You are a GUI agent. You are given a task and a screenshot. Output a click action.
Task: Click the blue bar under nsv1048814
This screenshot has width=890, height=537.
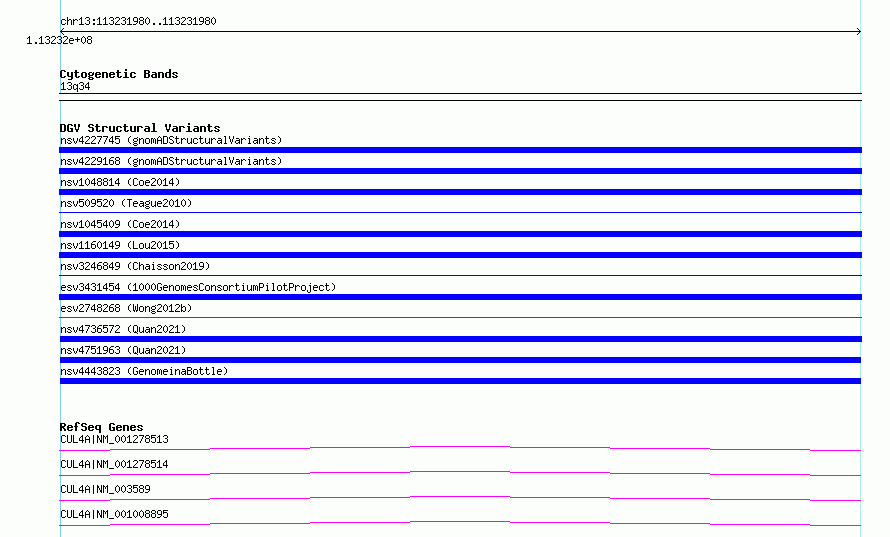[x=460, y=192]
